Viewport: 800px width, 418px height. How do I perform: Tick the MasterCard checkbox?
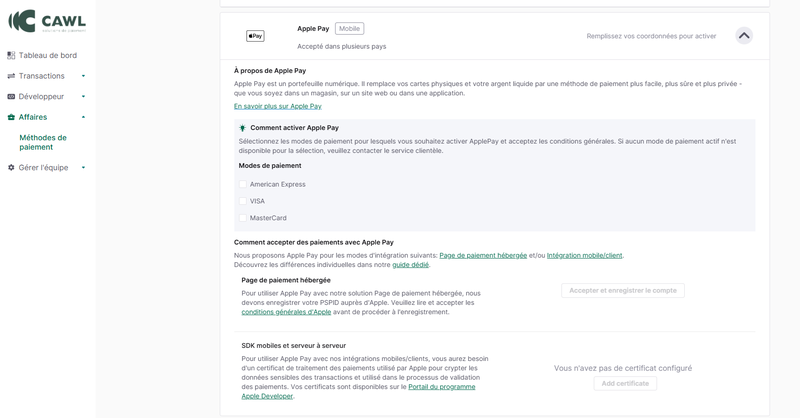tap(243, 218)
